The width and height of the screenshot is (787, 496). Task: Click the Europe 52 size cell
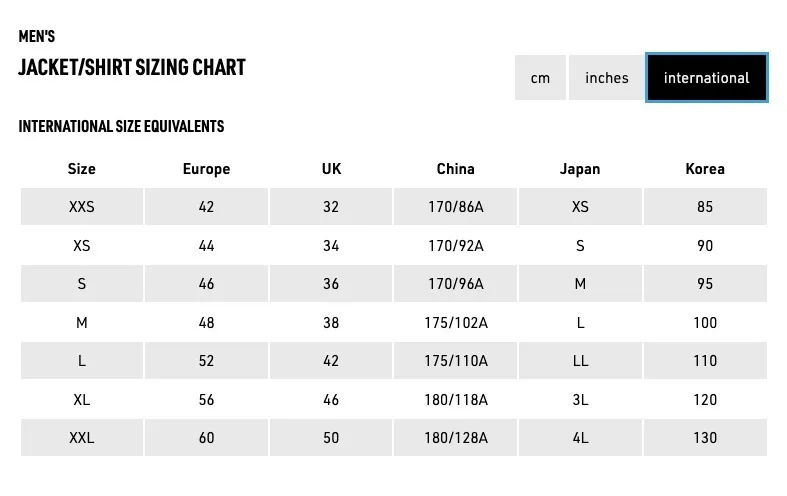[x=206, y=360]
